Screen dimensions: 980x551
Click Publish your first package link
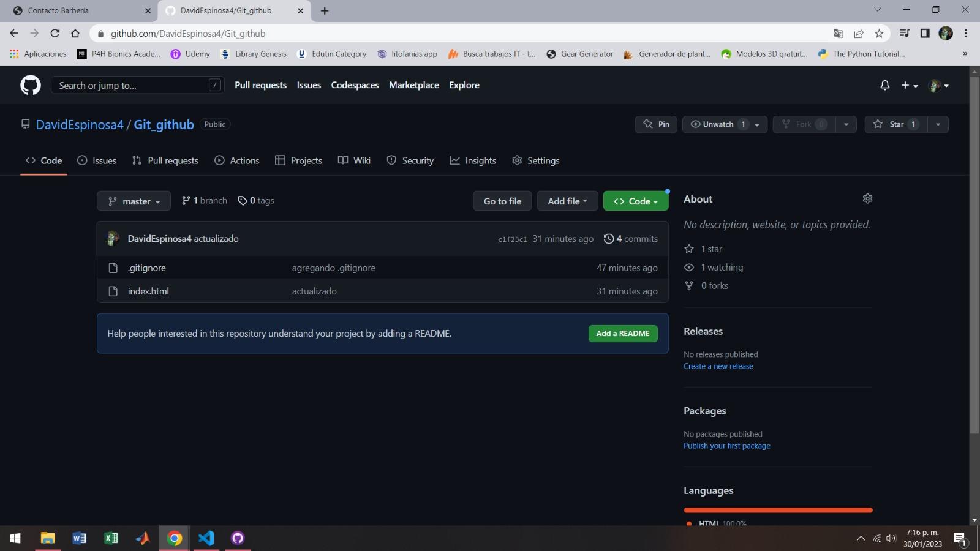(727, 446)
